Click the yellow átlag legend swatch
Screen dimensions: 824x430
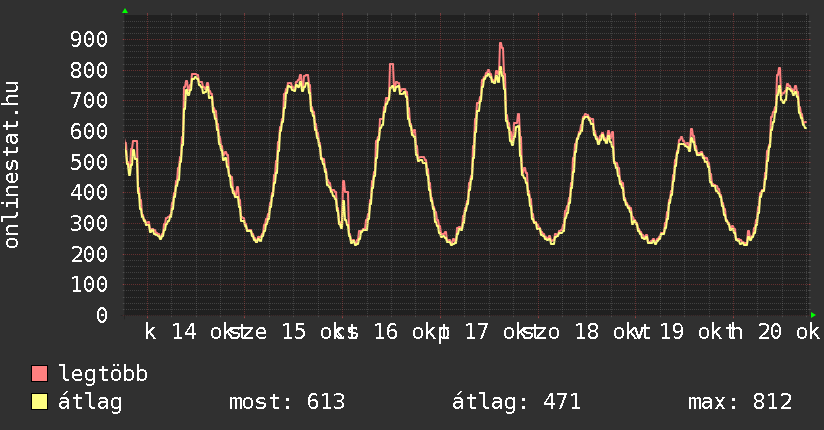pyautogui.click(x=40, y=402)
